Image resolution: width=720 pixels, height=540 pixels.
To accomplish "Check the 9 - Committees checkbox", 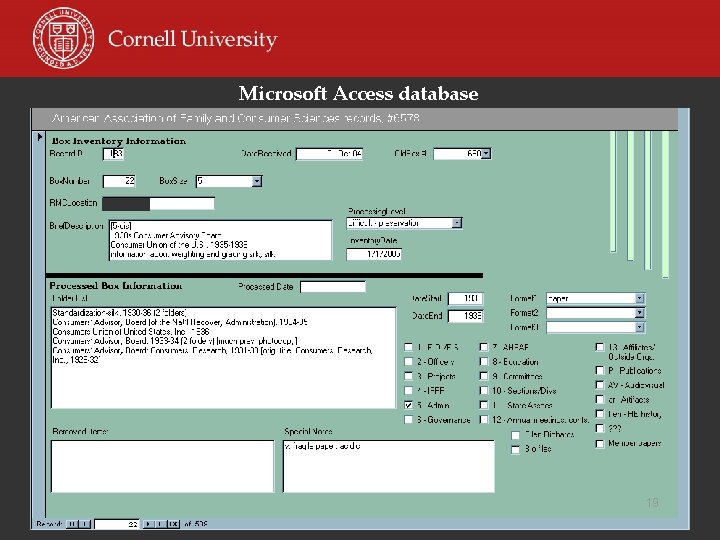I will tap(484, 376).
